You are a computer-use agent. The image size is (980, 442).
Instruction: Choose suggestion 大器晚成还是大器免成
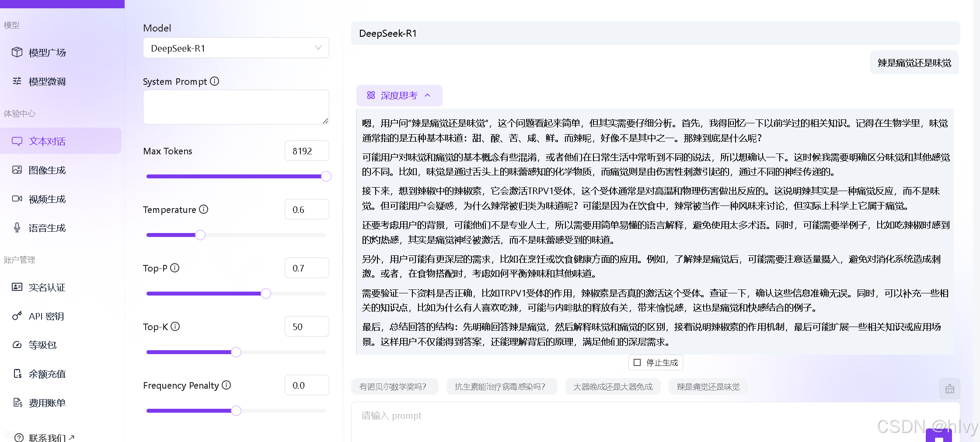[613, 386]
